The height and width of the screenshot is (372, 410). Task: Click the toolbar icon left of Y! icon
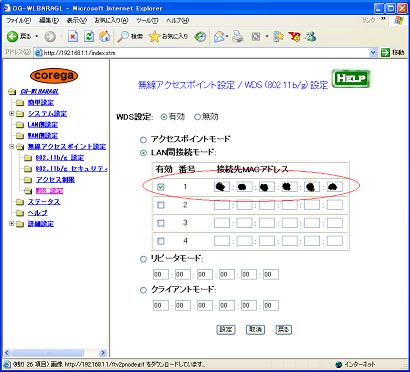(x=278, y=36)
